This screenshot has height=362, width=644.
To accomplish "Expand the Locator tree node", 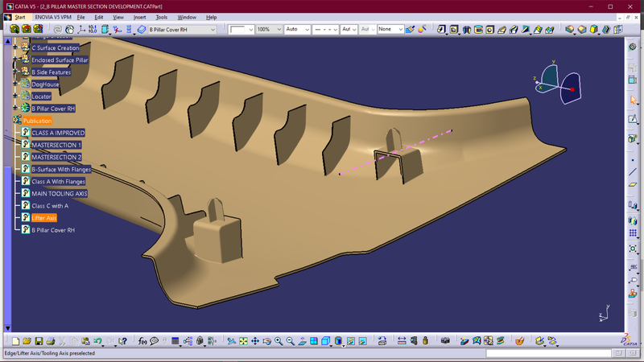I will (15, 96).
